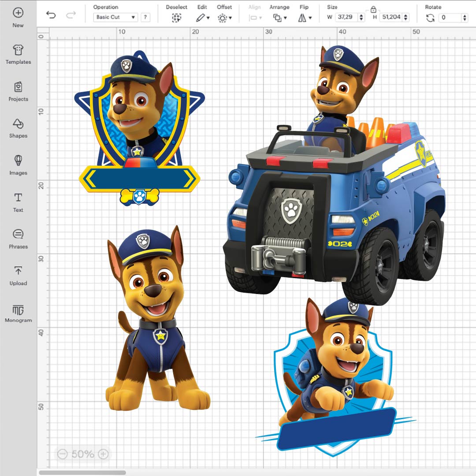Viewport: 476px width, 476px height.
Task: Click the 50% zoom level label
Action: 82,454
